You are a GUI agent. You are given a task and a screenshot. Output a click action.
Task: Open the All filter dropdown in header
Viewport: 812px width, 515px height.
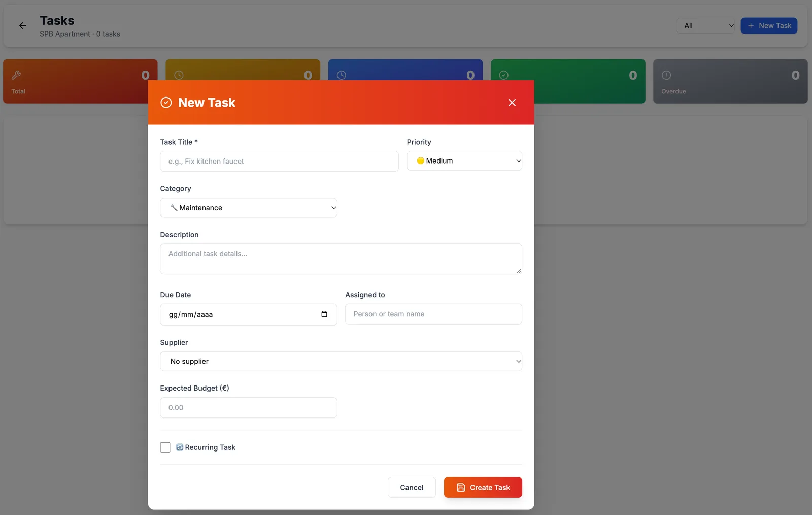(x=705, y=26)
